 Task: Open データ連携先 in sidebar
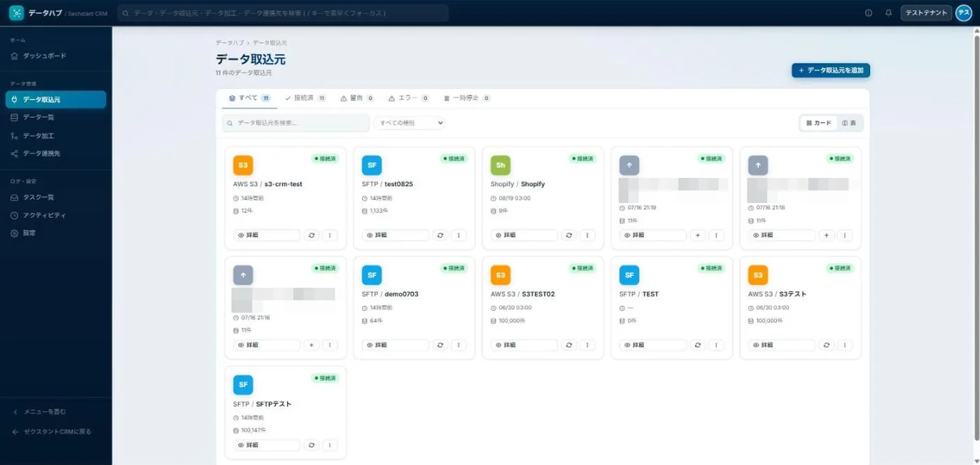tap(56, 153)
